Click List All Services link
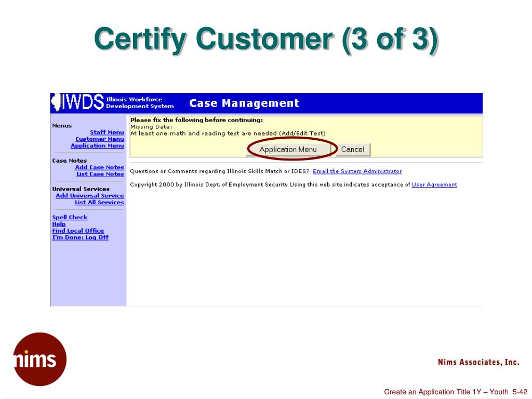This screenshot has height=399, width=532. point(99,202)
